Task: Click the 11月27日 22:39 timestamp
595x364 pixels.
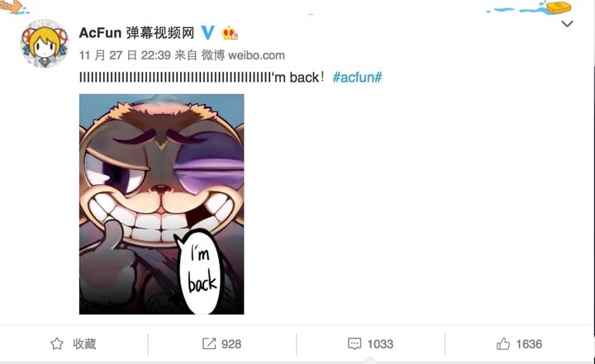Action: click(125, 55)
